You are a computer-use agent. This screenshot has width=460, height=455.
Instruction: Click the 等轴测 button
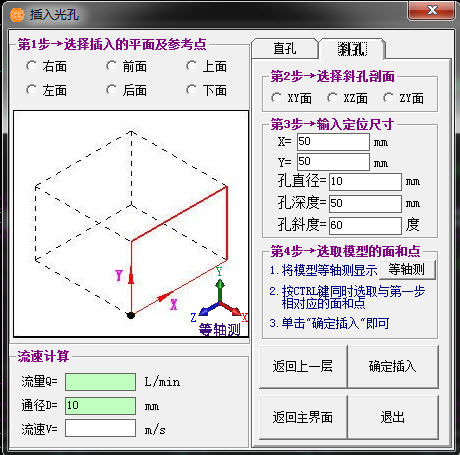tap(407, 269)
